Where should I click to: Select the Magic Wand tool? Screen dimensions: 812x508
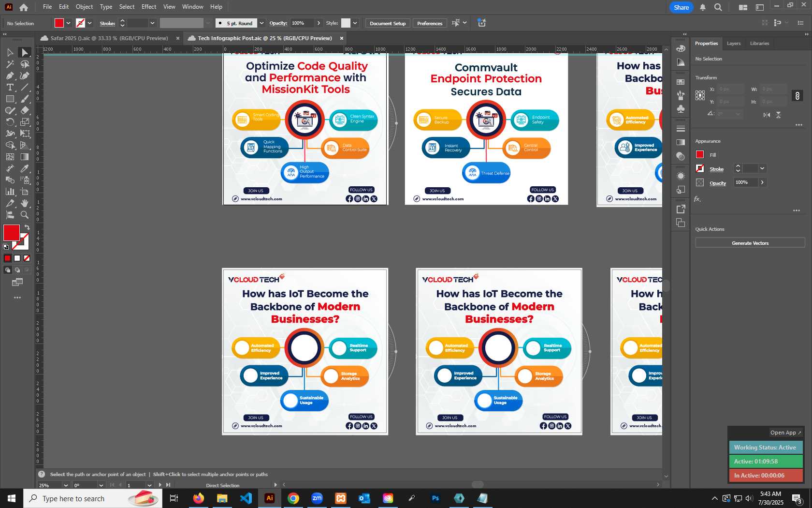click(10, 64)
